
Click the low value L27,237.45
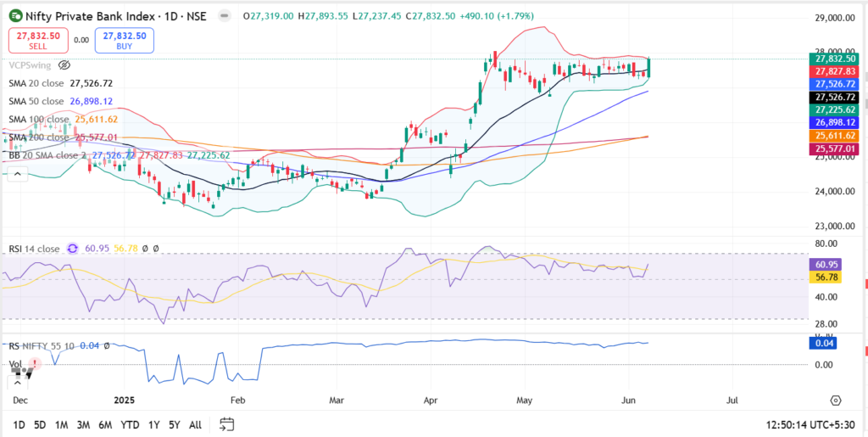(376, 17)
